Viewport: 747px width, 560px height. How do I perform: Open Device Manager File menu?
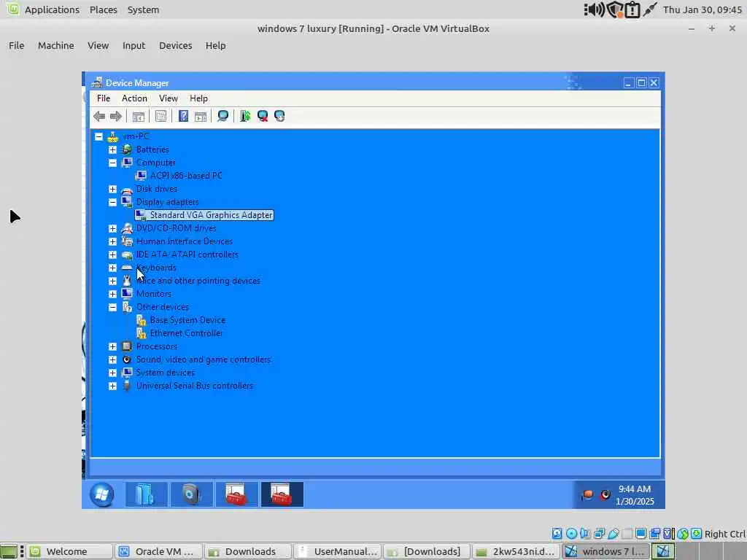point(104,98)
